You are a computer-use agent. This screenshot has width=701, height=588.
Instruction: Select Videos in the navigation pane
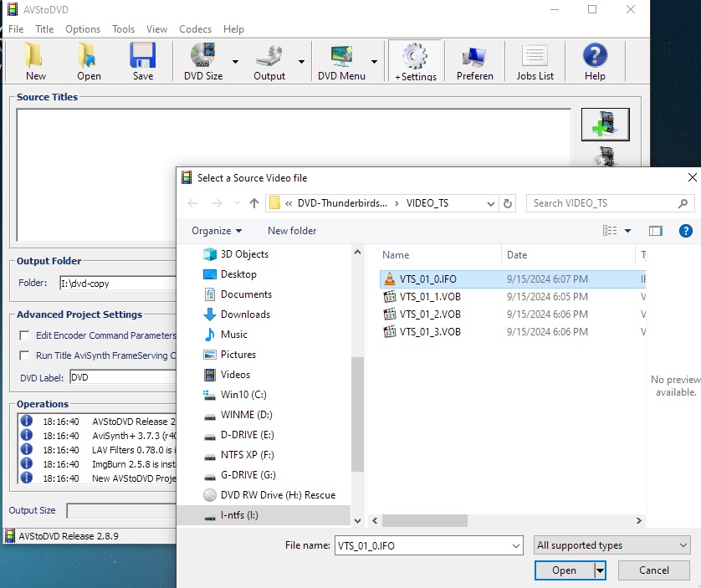tap(235, 375)
